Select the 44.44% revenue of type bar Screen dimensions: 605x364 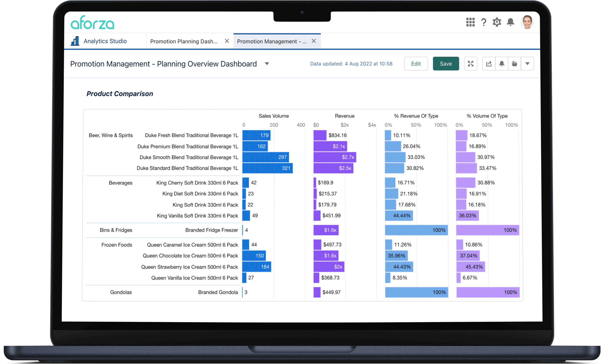click(399, 215)
